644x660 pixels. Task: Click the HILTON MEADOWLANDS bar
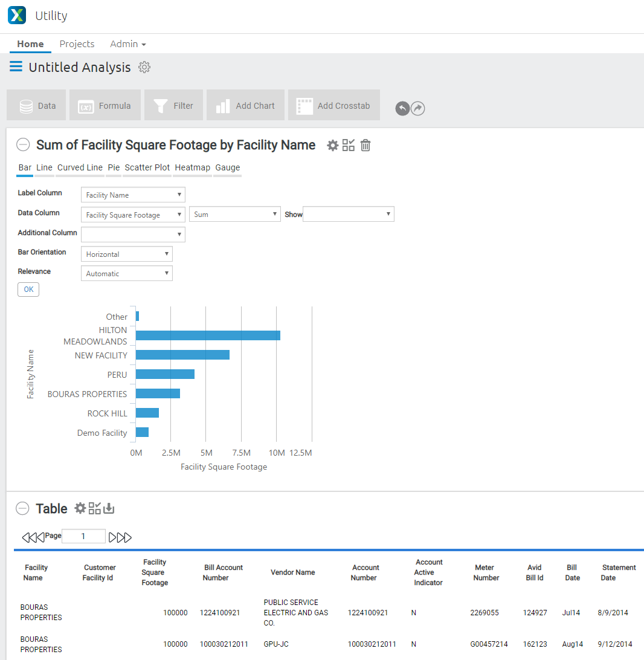[x=208, y=335]
